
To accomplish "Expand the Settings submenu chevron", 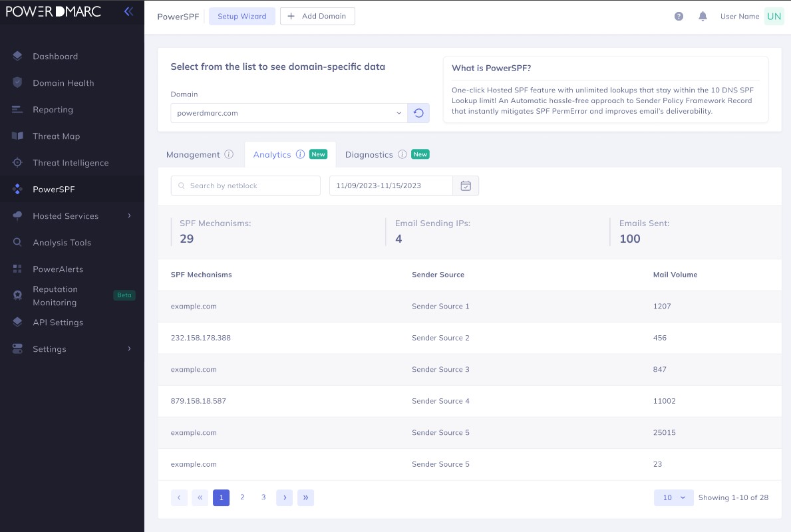I will pyautogui.click(x=130, y=349).
